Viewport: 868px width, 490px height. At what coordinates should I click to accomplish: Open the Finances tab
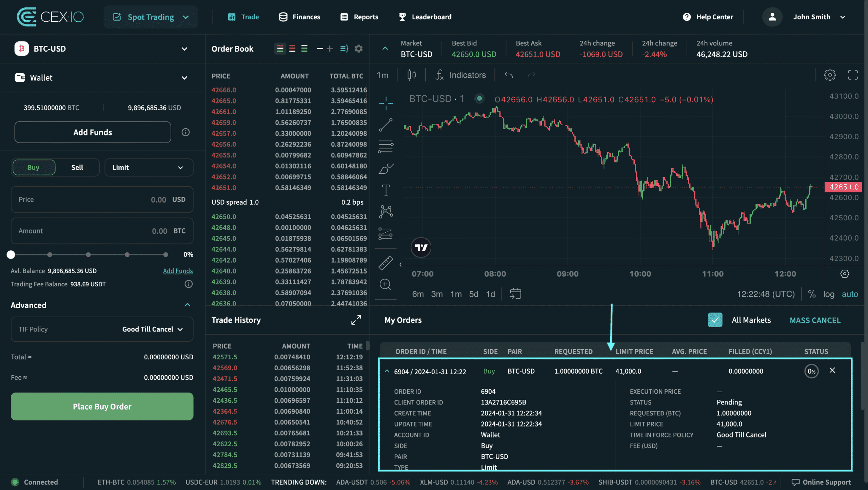pyautogui.click(x=299, y=17)
